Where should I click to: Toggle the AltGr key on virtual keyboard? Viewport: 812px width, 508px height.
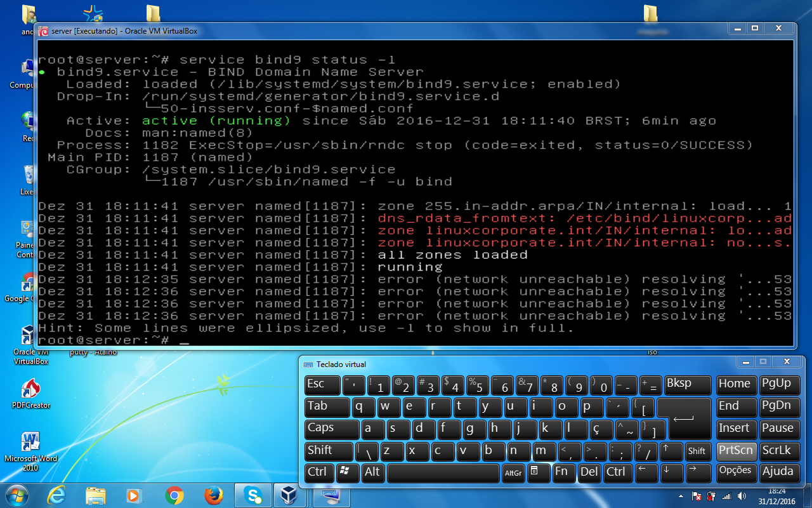(x=513, y=472)
